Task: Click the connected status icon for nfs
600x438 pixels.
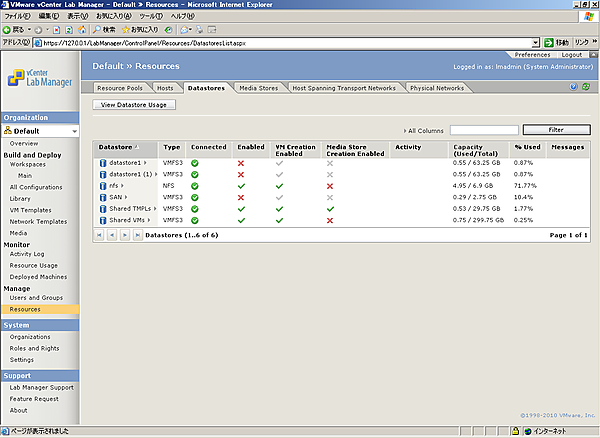Action: [194, 186]
